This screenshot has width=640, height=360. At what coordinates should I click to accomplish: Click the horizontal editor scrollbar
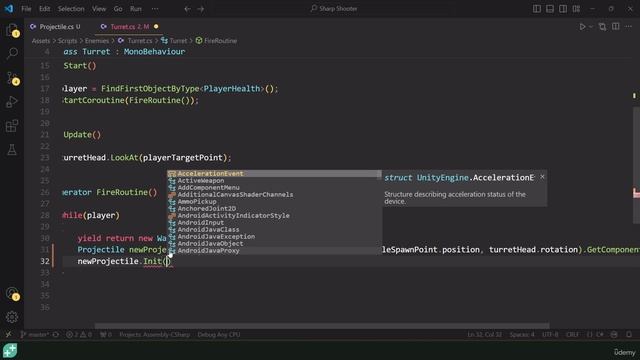322,326
